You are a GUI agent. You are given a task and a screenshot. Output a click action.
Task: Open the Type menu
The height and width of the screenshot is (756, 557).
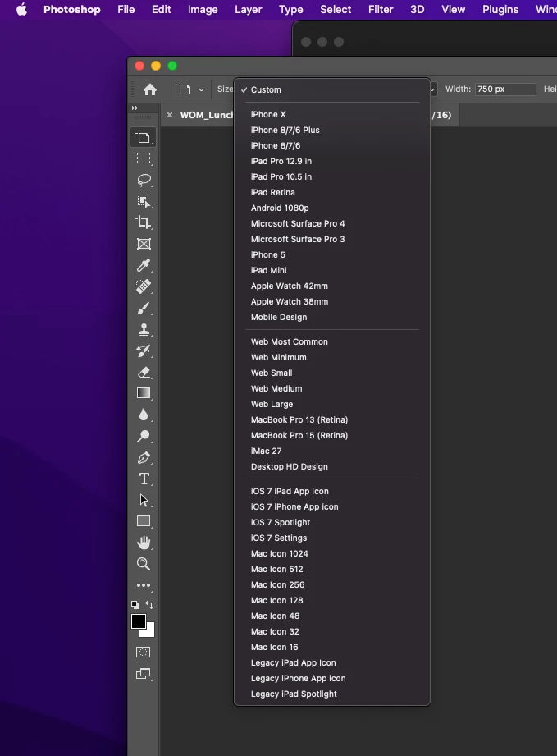click(x=291, y=10)
